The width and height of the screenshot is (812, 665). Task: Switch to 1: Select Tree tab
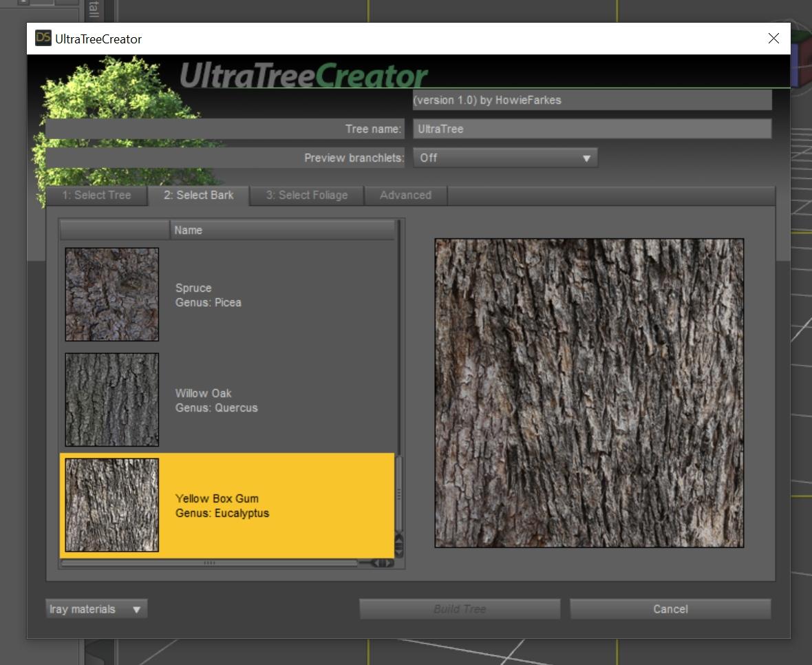point(96,196)
